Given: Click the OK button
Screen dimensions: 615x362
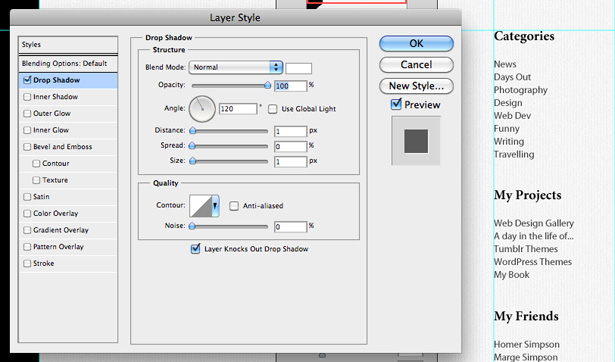Looking at the screenshot, I should pos(416,44).
